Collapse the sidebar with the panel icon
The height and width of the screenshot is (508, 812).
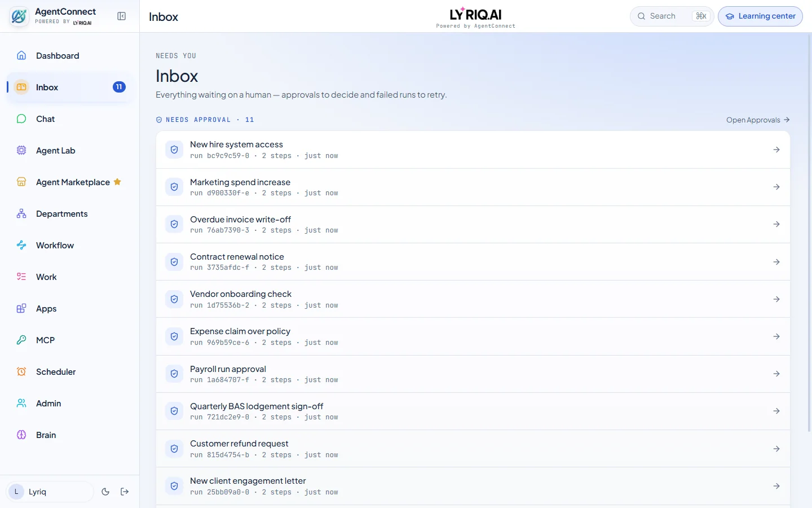click(121, 16)
